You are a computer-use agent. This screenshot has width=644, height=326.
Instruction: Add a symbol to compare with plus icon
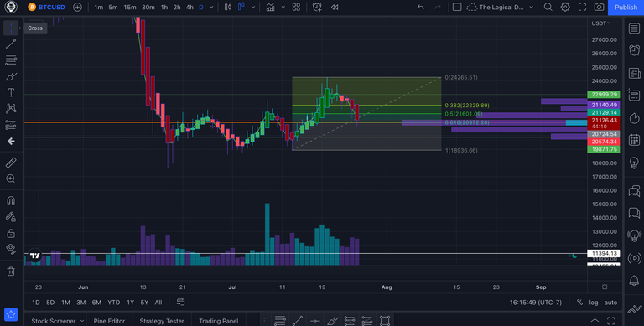(x=77, y=7)
